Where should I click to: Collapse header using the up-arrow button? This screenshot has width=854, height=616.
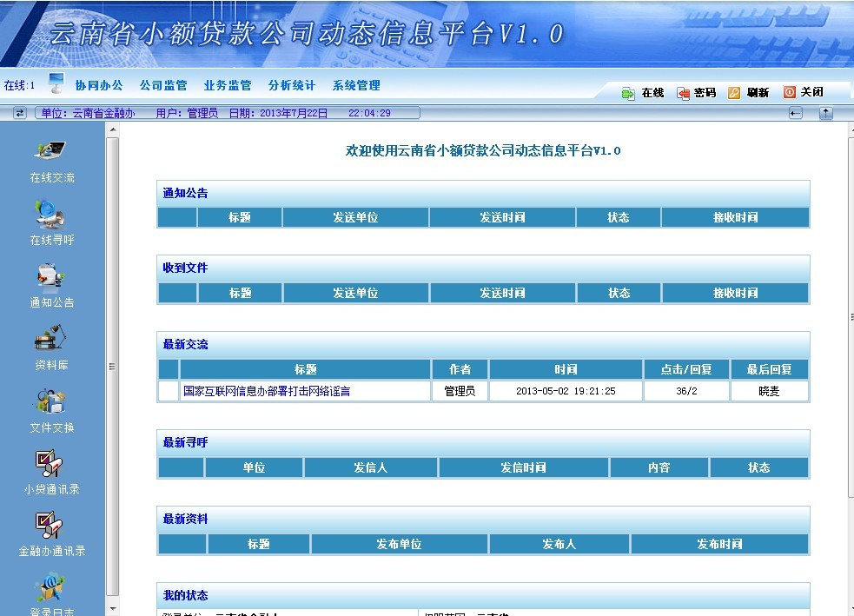(825, 114)
